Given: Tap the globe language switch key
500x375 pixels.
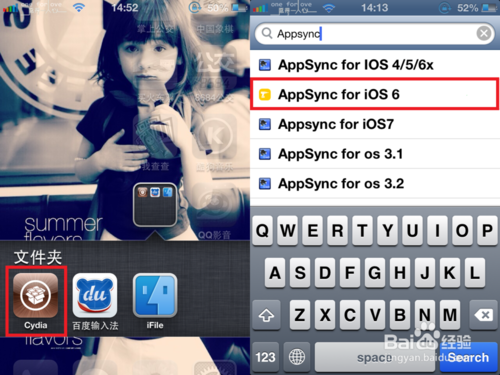Looking at the screenshot, I should click(297, 357).
